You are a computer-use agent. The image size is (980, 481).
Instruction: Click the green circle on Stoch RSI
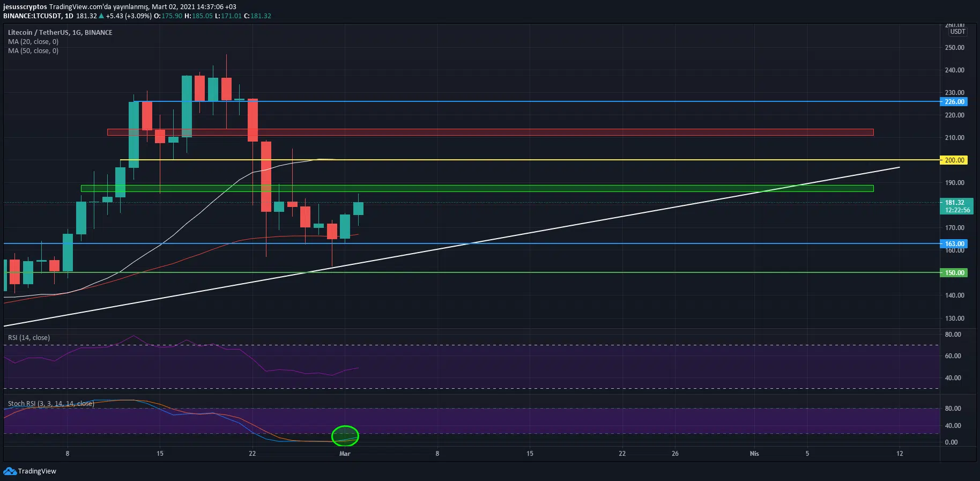(345, 436)
